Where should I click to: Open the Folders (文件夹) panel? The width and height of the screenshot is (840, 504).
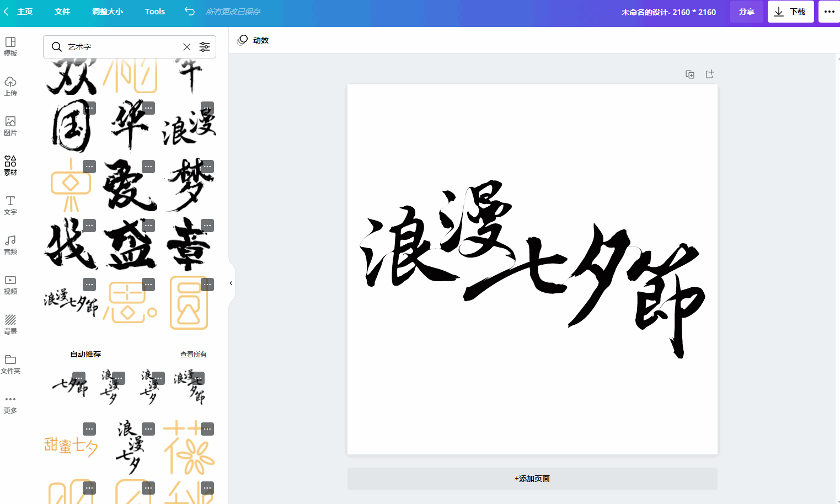click(10, 364)
